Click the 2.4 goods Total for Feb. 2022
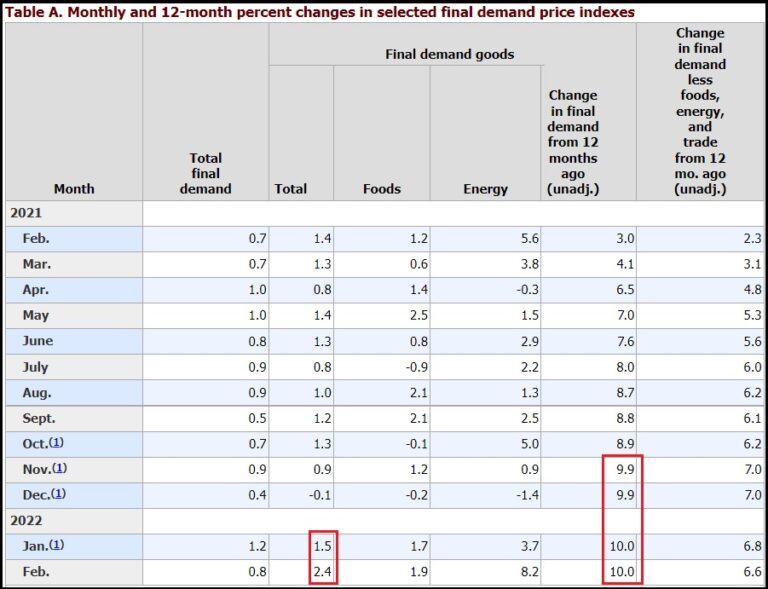The image size is (768, 589). pyautogui.click(x=322, y=571)
